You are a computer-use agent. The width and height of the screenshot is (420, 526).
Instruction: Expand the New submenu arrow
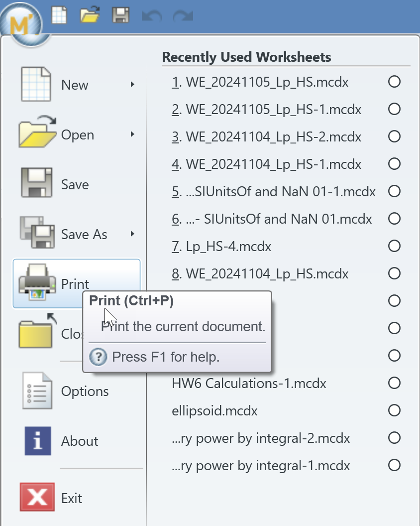pos(132,84)
